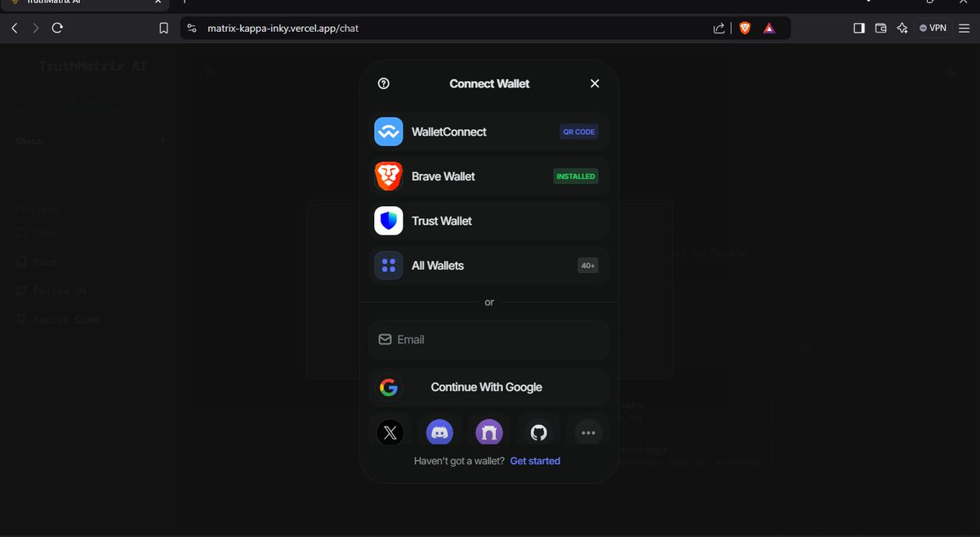The width and height of the screenshot is (980, 537).
Task: Click the All Wallets four-dot grid icon
Action: click(389, 266)
